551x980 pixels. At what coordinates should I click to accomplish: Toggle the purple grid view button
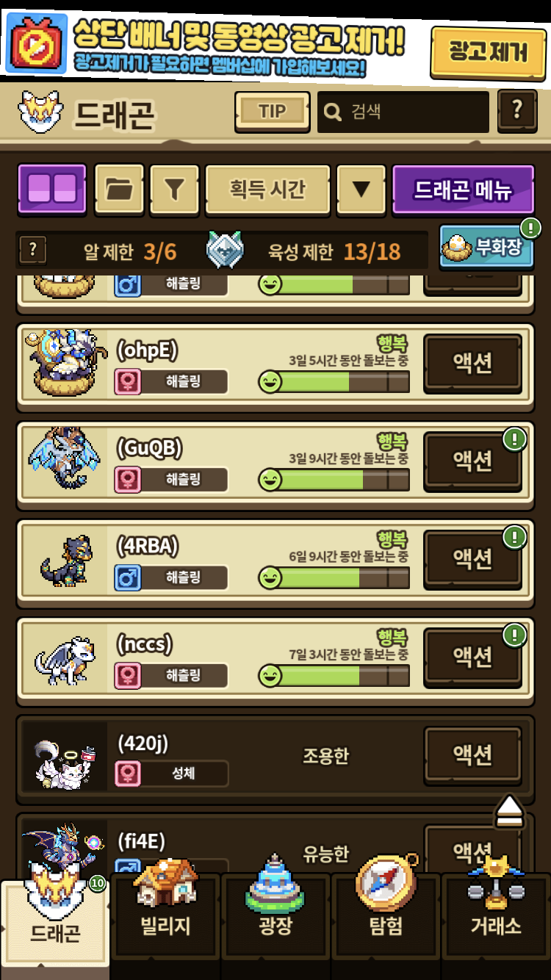tap(52, 190)
